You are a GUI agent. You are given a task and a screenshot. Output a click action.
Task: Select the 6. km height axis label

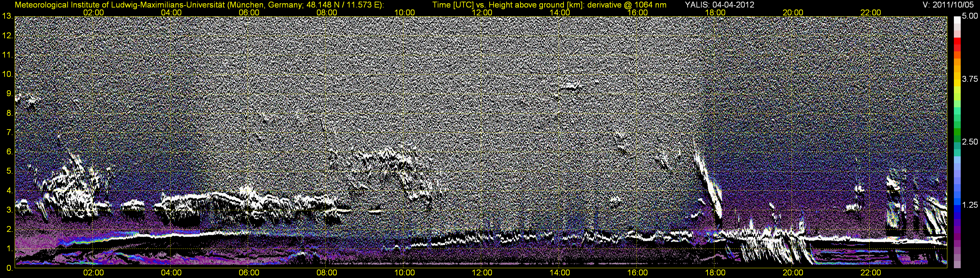click(x=9, y=152)
